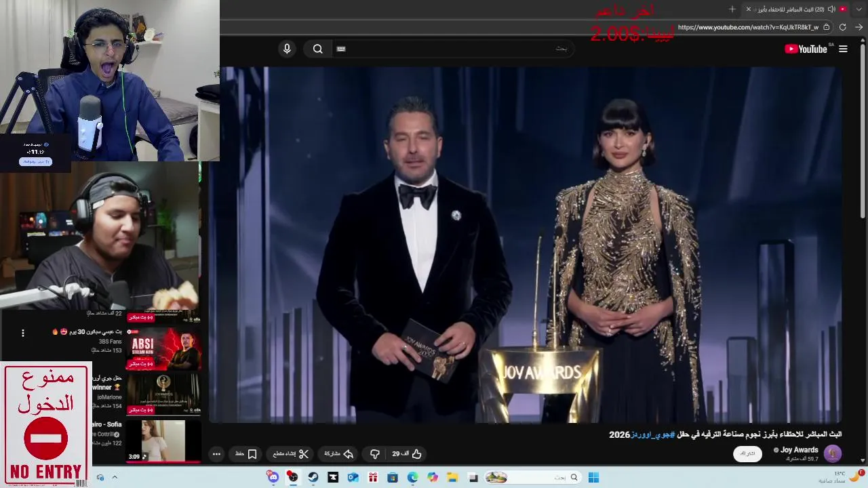Click the YouTube search magnifier button
This screenshot has height=488, width=868.
[x=317, y=49]
